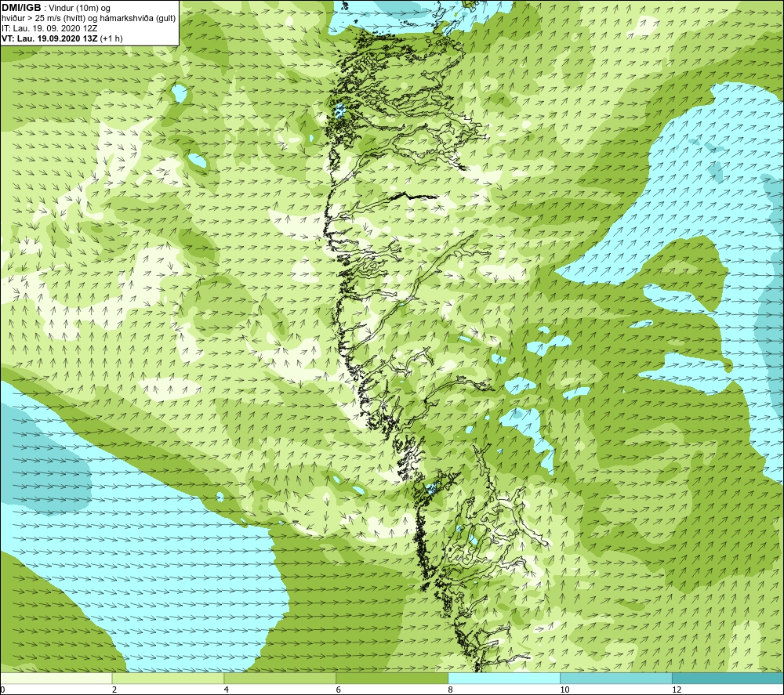
Task: Click the scale label '4'
Action: coord(227,690)
